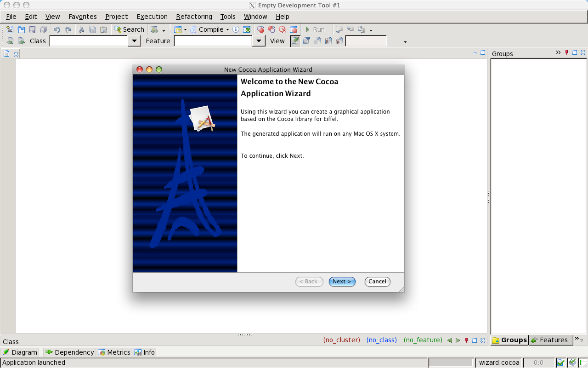
Task: Switch to the Groups tab
Action: [x=509, y=340]
